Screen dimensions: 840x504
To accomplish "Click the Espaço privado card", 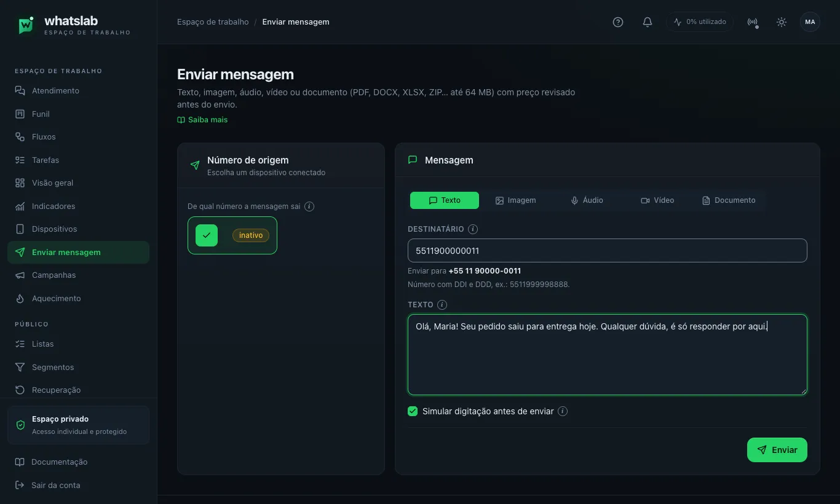I will pyautogui.click(x=78, y=425).
